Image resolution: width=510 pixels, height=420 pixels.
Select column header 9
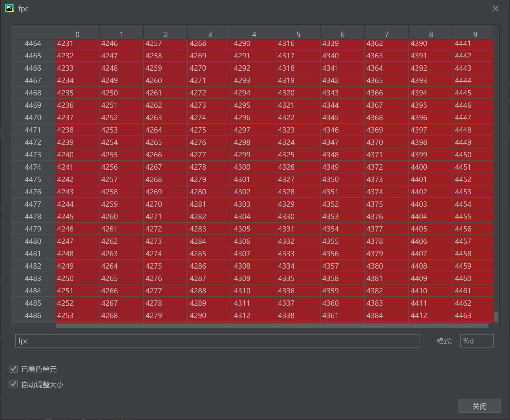click(x=475, y=34)
